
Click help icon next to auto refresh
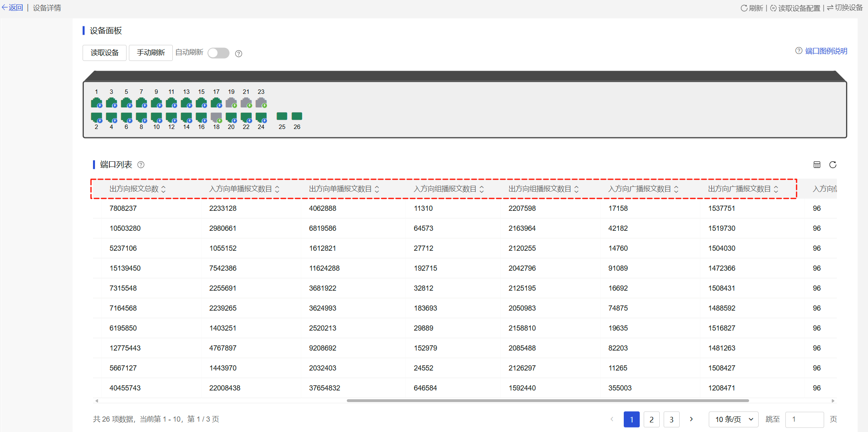point(239,54)
